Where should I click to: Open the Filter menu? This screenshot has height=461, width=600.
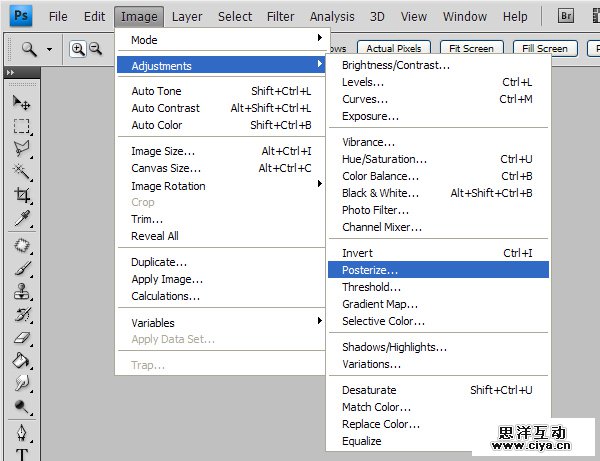click(280, 17)
